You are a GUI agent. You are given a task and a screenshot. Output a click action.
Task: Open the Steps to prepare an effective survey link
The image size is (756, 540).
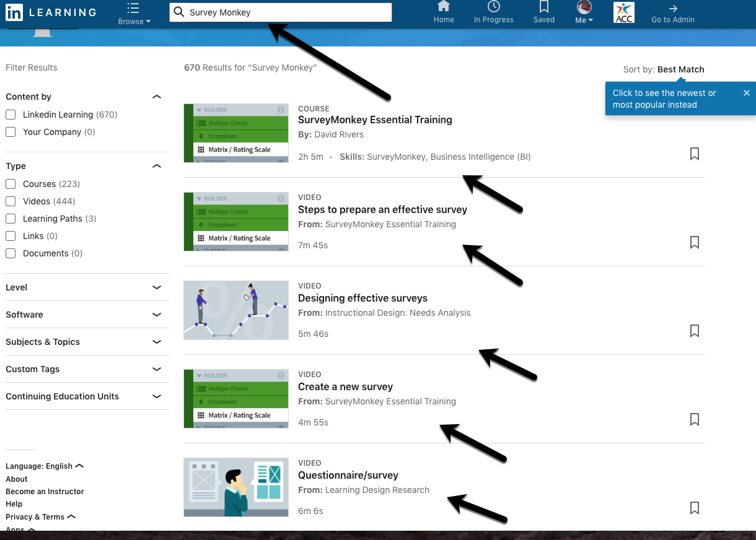382,209
